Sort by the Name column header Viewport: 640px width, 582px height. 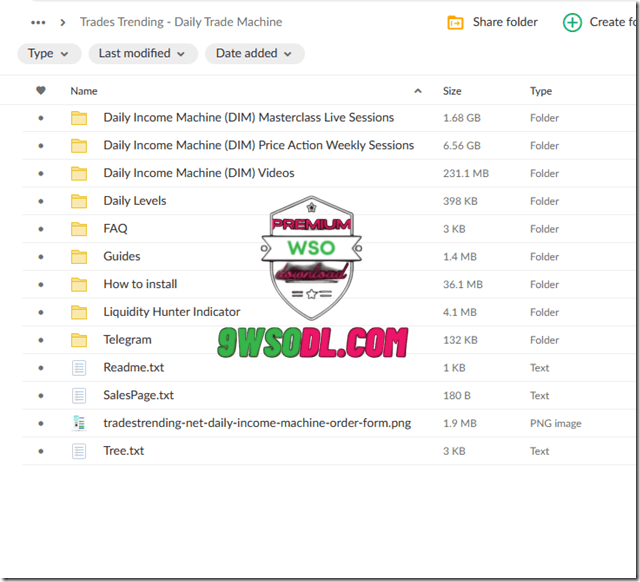click(x=84, y=91)
